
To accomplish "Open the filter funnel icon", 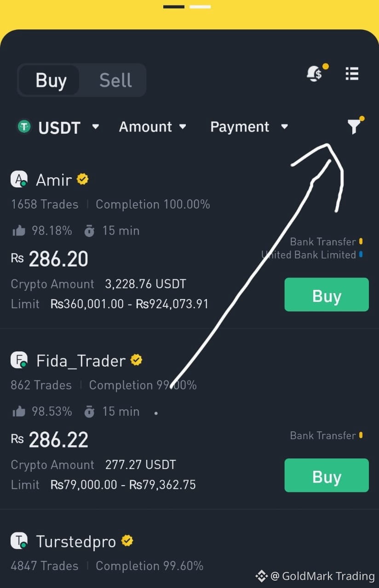I will pos(354,126).
